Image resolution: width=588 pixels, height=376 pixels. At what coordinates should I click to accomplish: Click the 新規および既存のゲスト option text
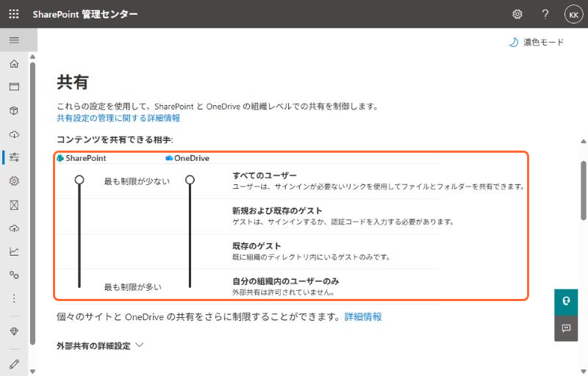pyautogui.click(x=277, y=211)
